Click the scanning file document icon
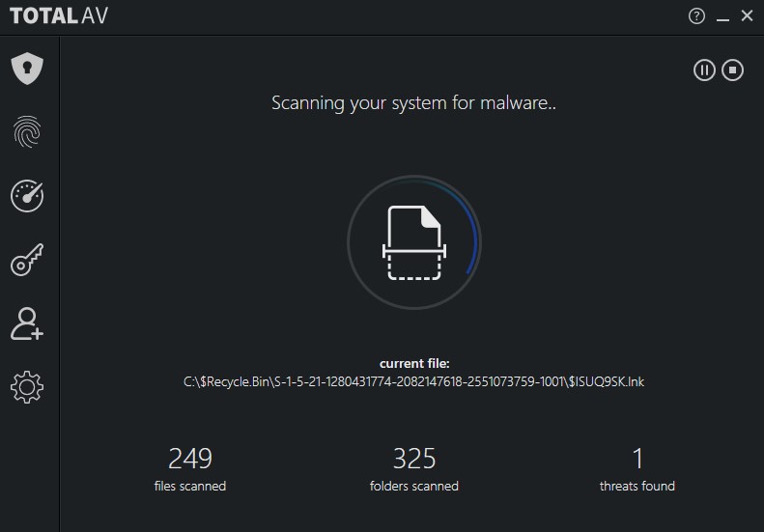Image resolution: width=764 pixels, height=532 pixels. point(414,242)
